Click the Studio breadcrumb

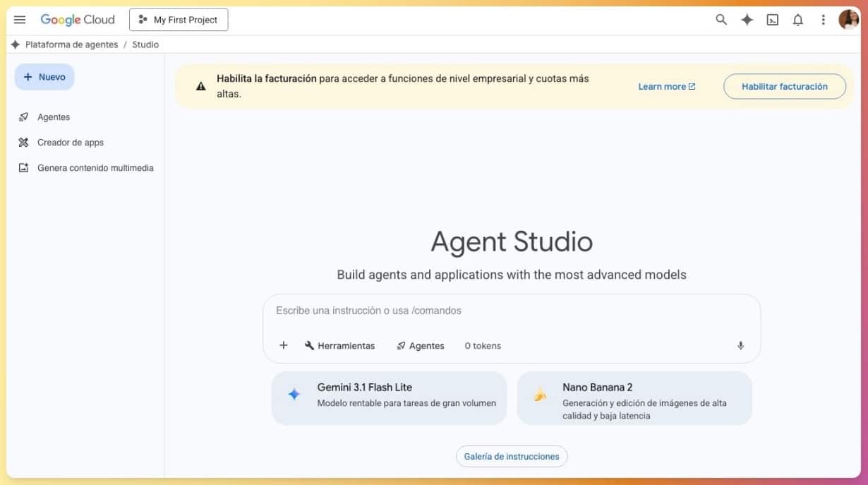coord(145,44)
